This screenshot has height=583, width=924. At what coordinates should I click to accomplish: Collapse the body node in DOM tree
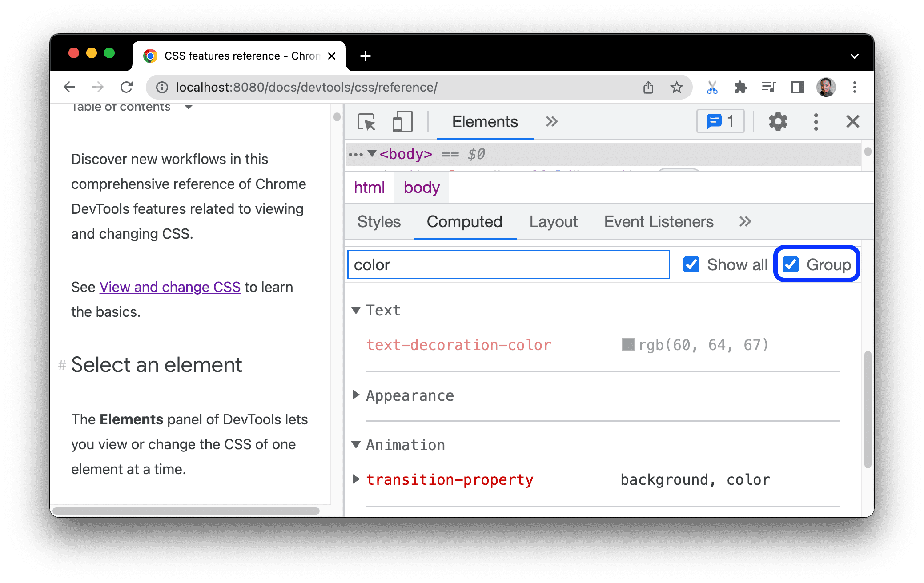coord(372,153)
